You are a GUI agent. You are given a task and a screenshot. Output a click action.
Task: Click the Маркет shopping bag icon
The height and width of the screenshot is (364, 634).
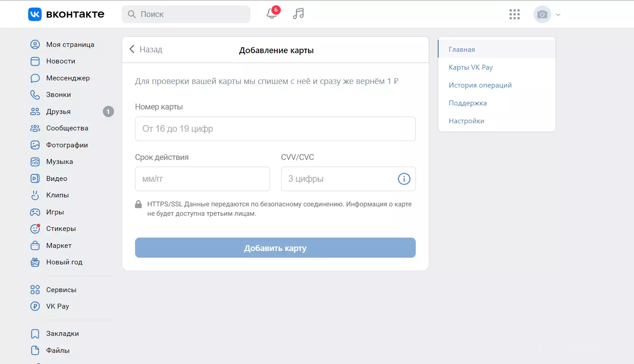click(35, 246)
